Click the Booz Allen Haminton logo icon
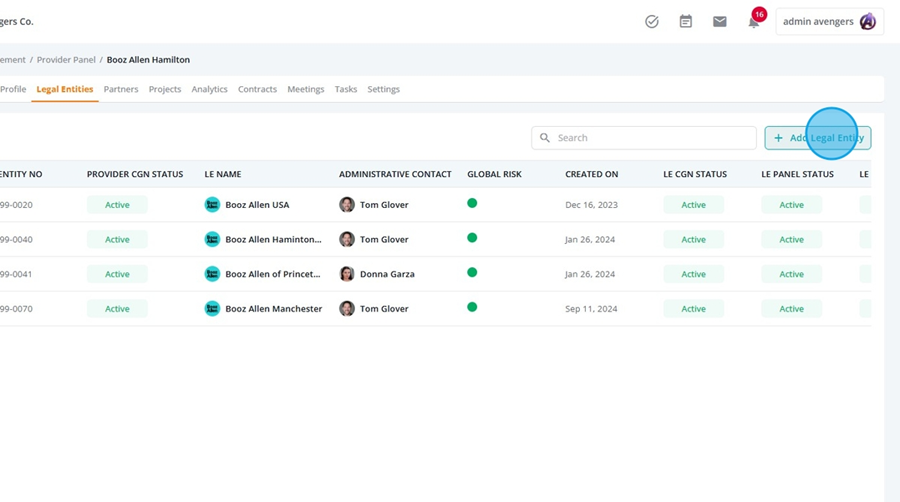This screenshot has width=900, height=502. 212,239
